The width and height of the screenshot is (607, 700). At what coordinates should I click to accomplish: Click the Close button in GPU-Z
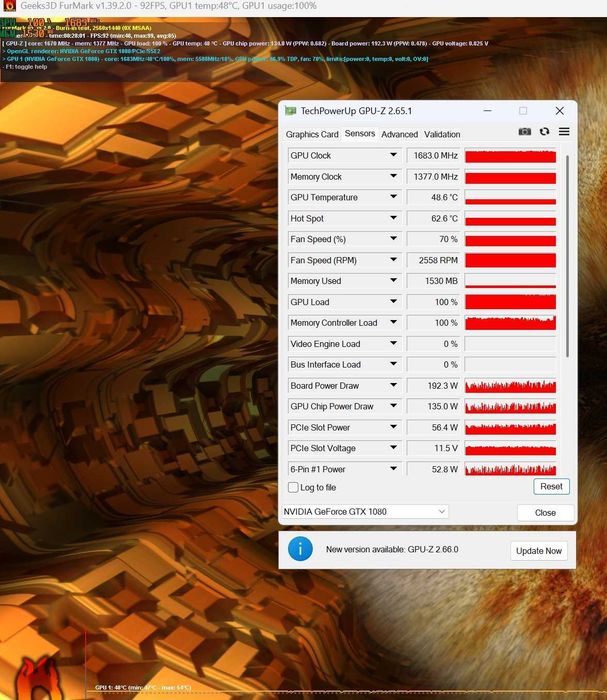pos(545,512)
